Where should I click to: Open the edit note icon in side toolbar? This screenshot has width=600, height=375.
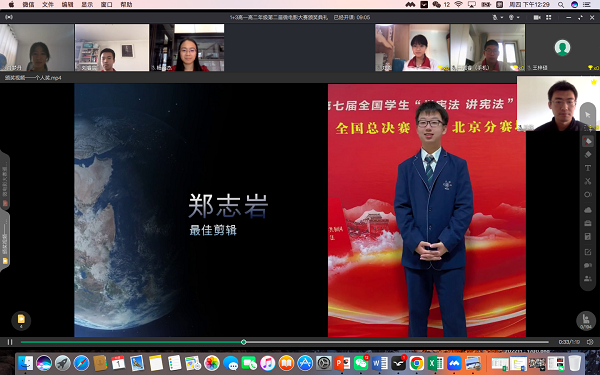(x=588, y=252)
